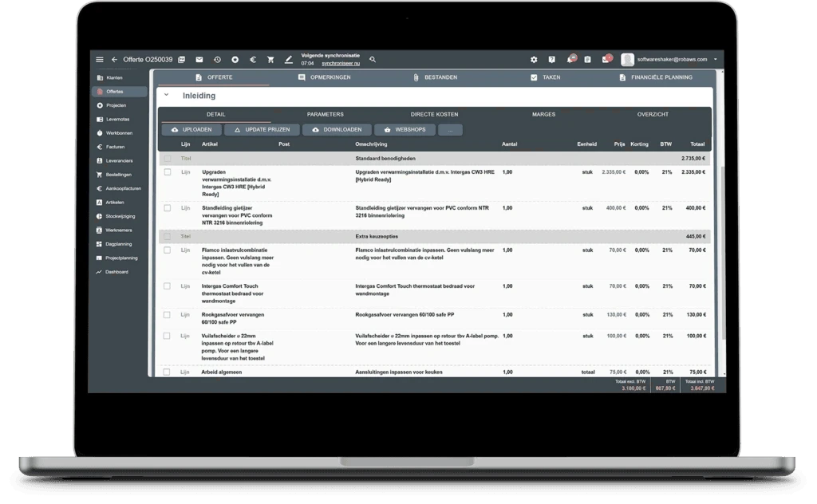Open the Directe Kosten sub-tab

434,115
